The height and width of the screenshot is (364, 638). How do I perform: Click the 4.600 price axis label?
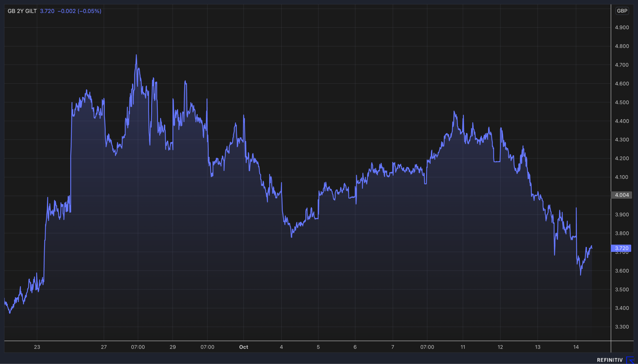click(x=622, y=84)
